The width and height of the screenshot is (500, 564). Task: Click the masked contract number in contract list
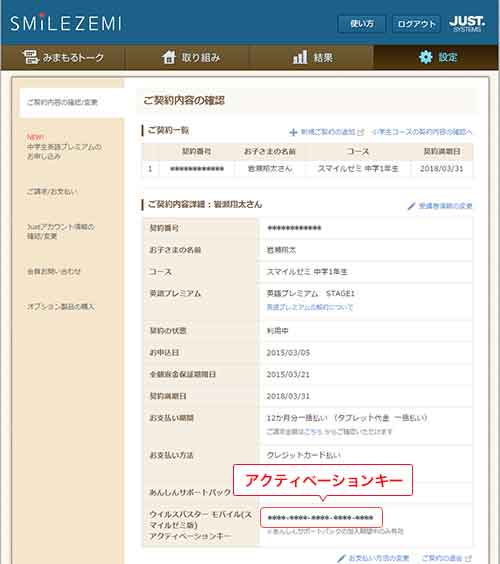pyautogui.click(x=197, y=169)
